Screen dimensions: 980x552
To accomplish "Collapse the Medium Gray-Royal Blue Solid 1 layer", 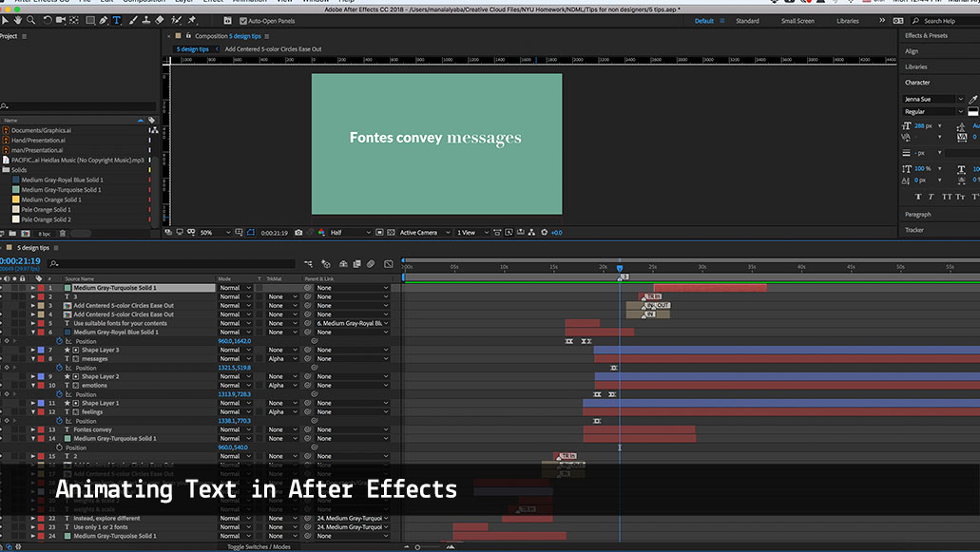I will click(x=33, y=333).
